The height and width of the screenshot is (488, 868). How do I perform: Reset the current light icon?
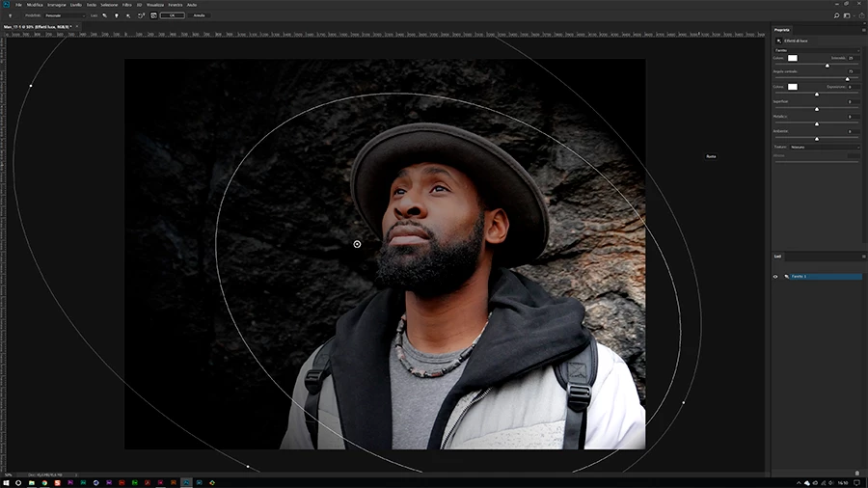(141, 15)
